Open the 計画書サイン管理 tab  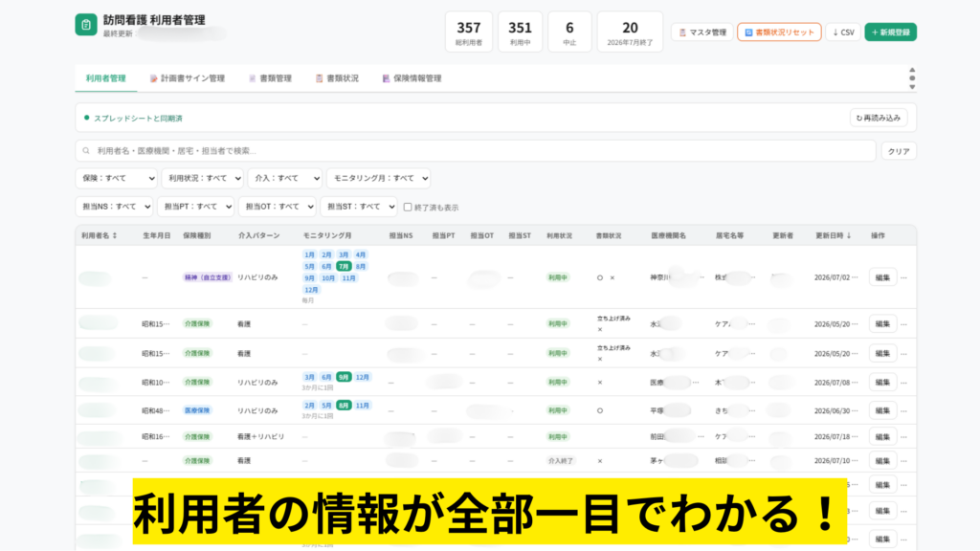tap(188, 78)
